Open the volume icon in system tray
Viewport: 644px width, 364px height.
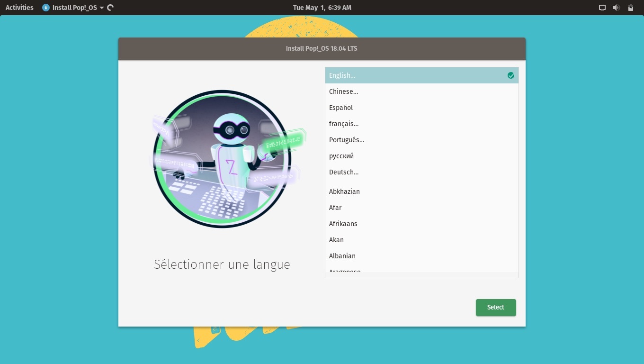tap(616, 8)
